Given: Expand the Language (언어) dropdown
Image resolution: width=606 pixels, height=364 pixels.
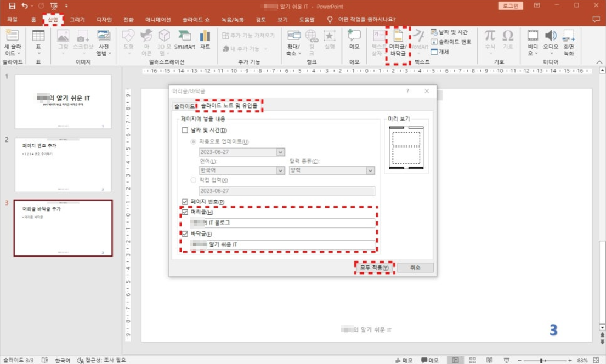Looking at the screenshot, I should click(280, 170).
